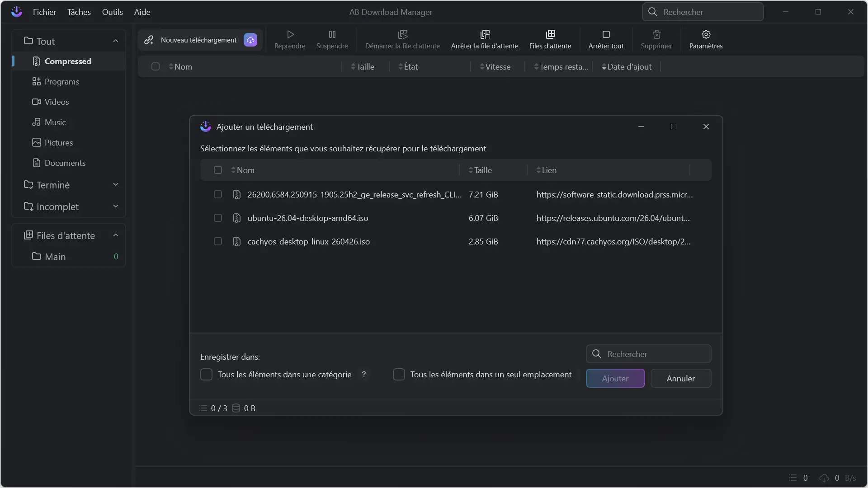Click the file icon of the 26200.6584 item

[x=236, y=194]
